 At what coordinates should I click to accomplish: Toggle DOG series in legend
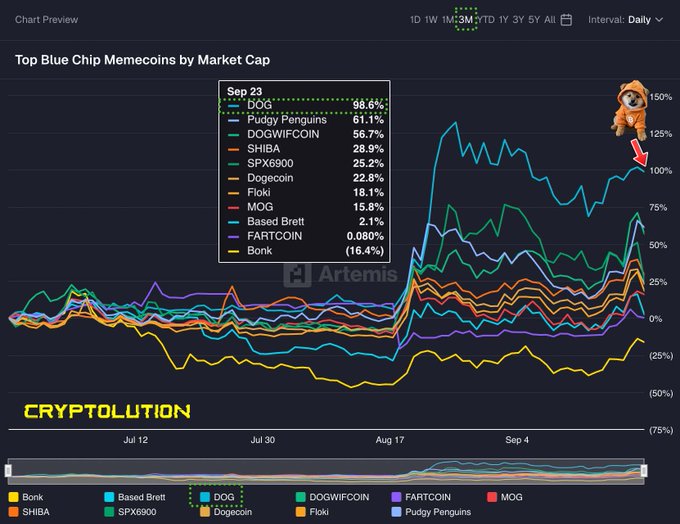(x=217, y=497)
